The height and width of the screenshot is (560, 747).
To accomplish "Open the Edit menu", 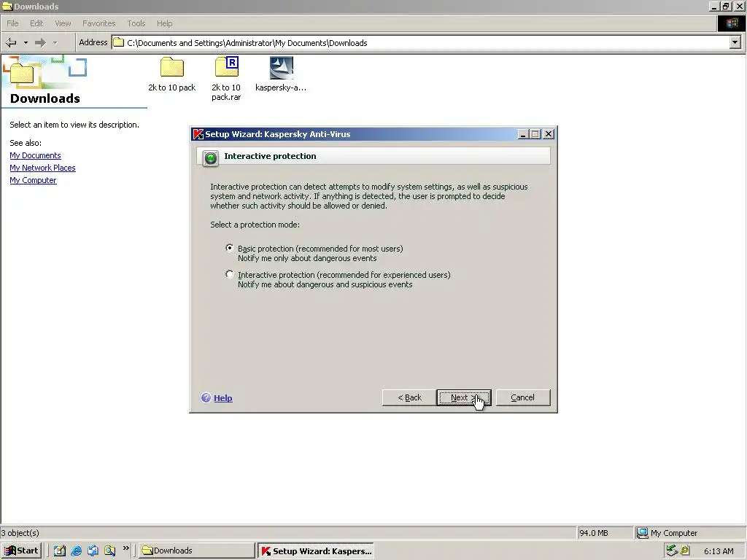I will [36, 23].
